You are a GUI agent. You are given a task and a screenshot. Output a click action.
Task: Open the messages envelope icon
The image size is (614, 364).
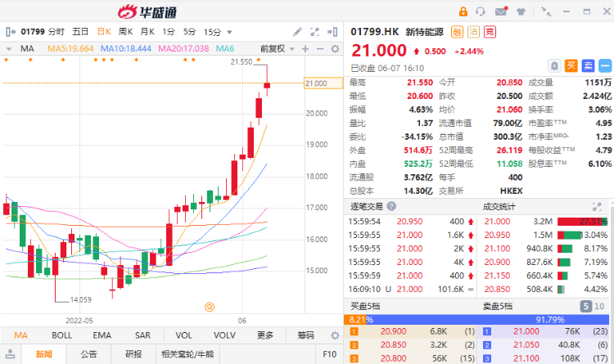pos(501,11)
